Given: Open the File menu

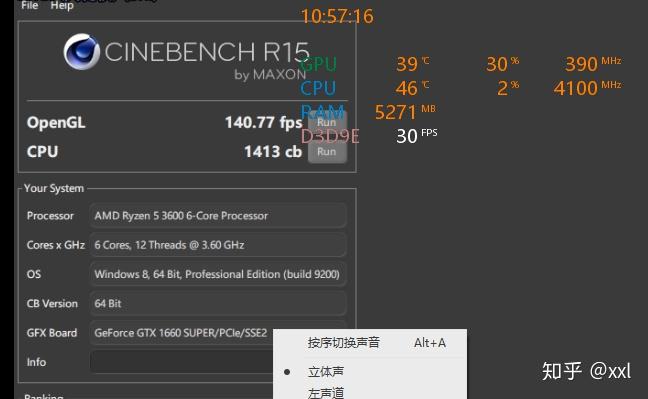Looking at the screenshot, I should tap(30, 5).
